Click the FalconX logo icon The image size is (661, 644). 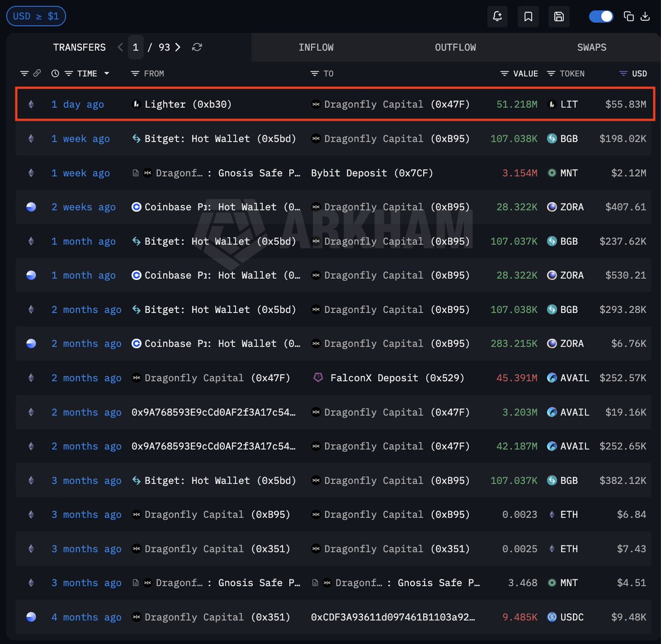point(318,377)
